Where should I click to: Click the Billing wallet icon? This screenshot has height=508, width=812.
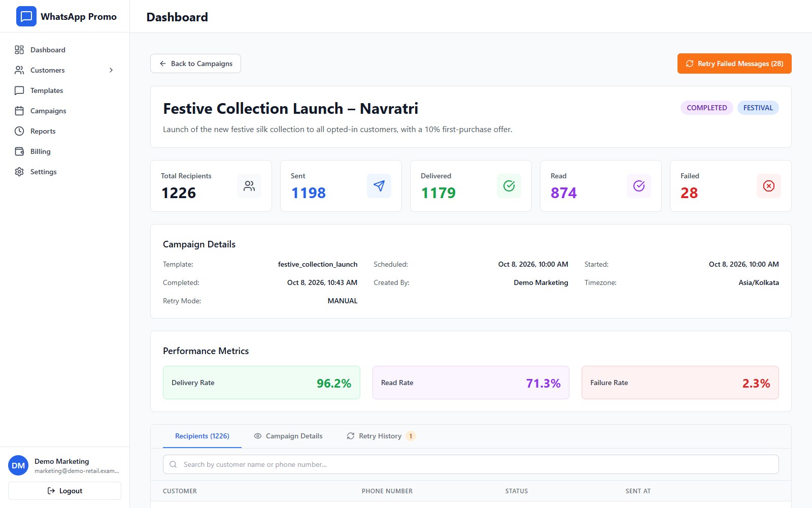coord(19,151)
